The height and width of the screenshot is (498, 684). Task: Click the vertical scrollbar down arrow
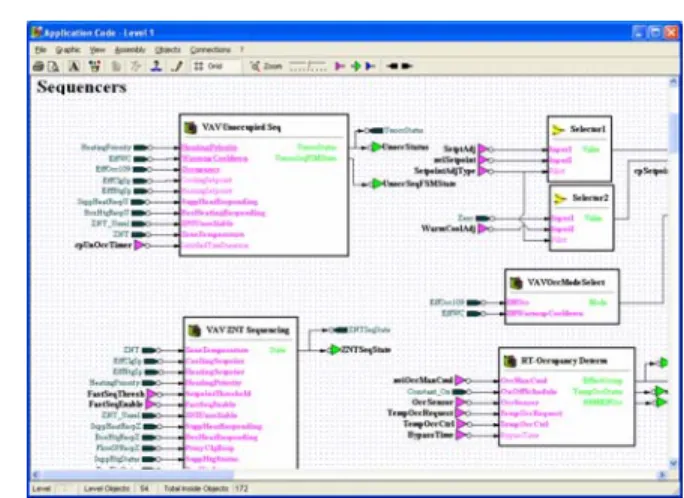click(x=674, y=463)
